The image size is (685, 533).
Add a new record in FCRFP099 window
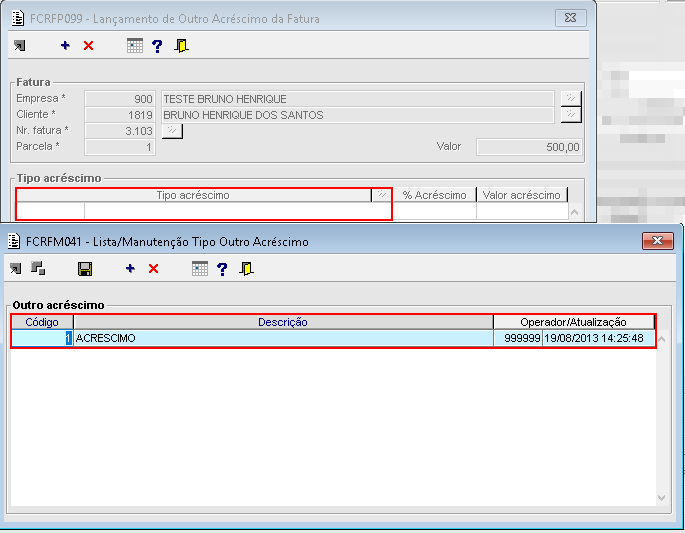pyautogui.click(x=65, y=45)
